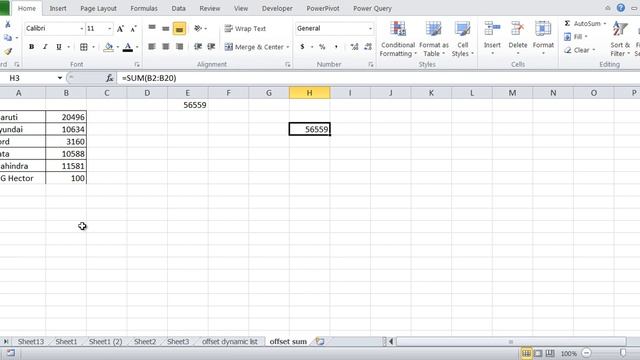Toggle Bold formatting
The height and width of the screenshot is (360, 640).
(31, 47)
